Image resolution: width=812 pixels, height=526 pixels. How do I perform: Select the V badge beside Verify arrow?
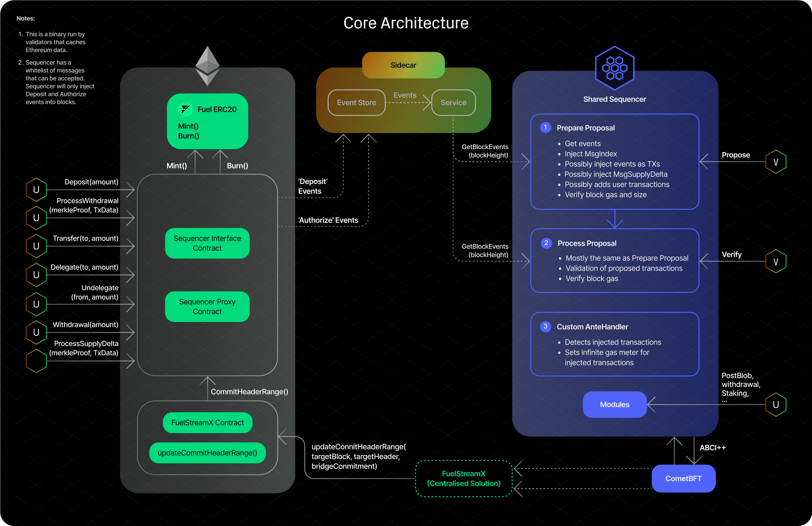coord(776,261)
